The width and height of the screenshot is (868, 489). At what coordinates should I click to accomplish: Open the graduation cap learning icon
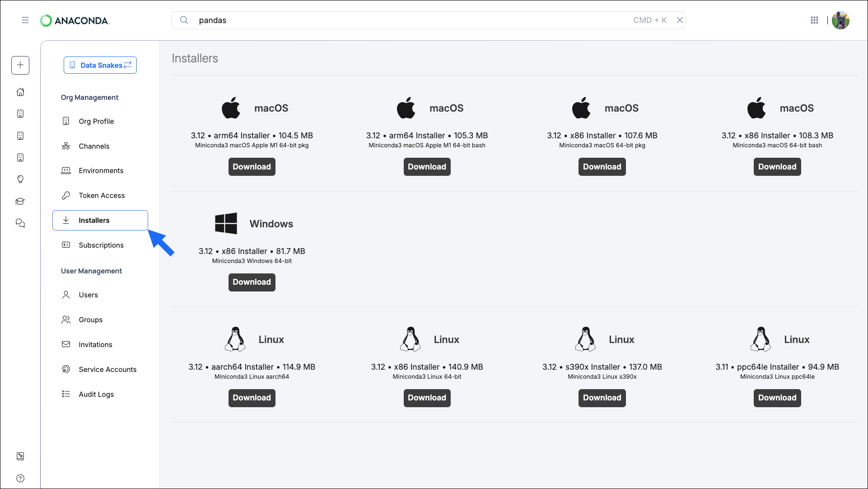coord(20,202)
